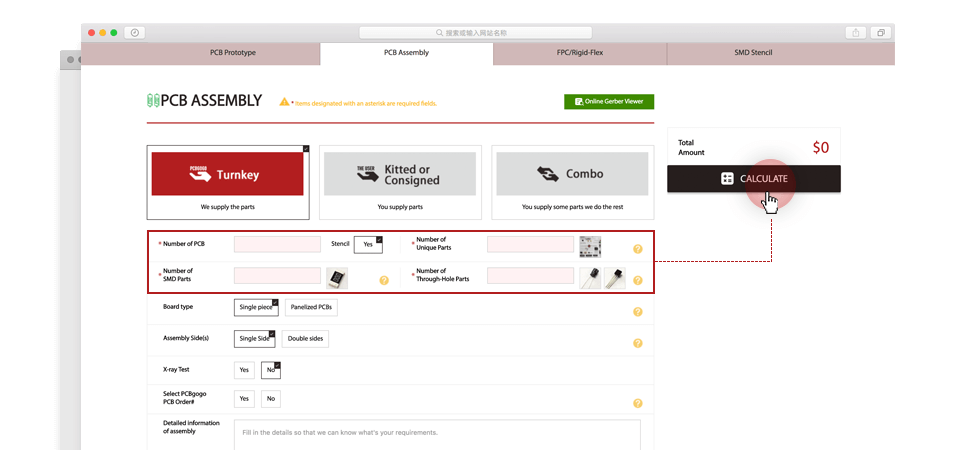
Task: Click the help icon beside Number of SMD Parts
Action: click(384, 280)
